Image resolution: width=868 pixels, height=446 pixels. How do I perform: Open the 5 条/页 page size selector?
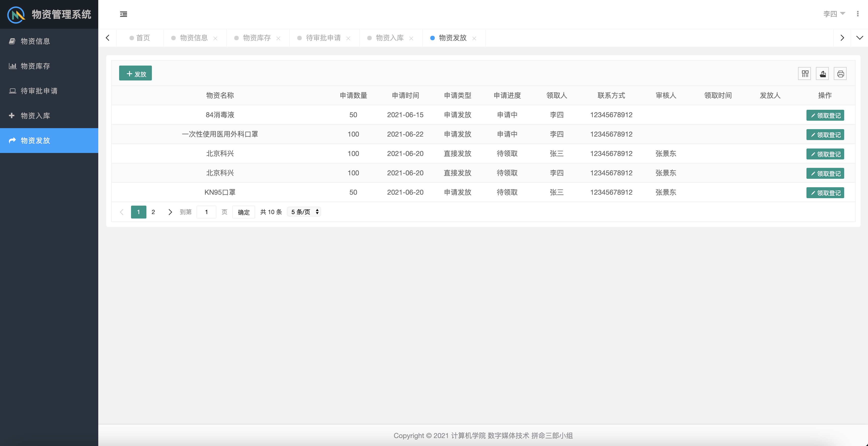[x=304, y=212]
